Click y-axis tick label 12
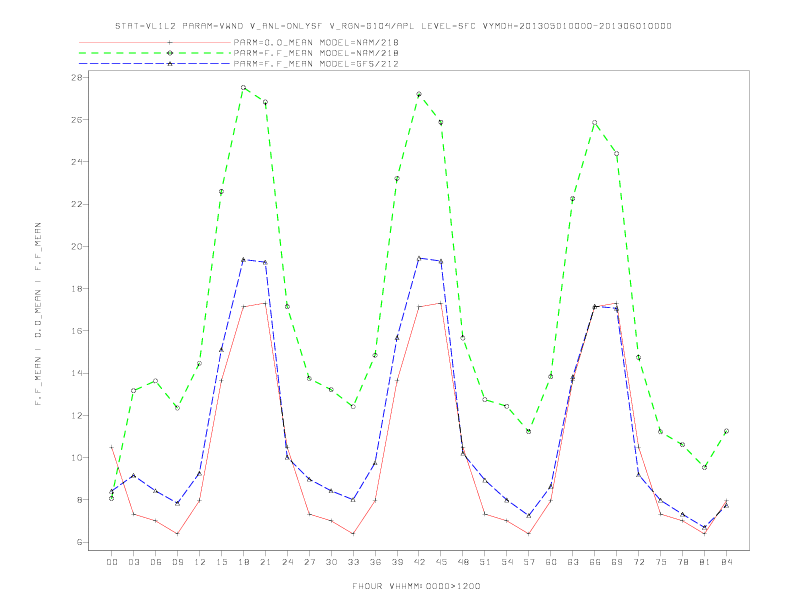This screenshot has height=612, width=792. tap(77, 416)
